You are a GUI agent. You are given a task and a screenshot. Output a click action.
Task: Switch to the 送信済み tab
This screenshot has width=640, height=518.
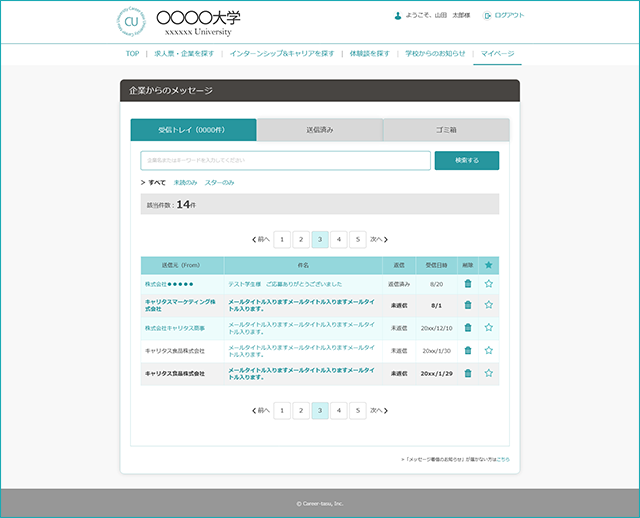pyautogui.click(x=320, y=130)
